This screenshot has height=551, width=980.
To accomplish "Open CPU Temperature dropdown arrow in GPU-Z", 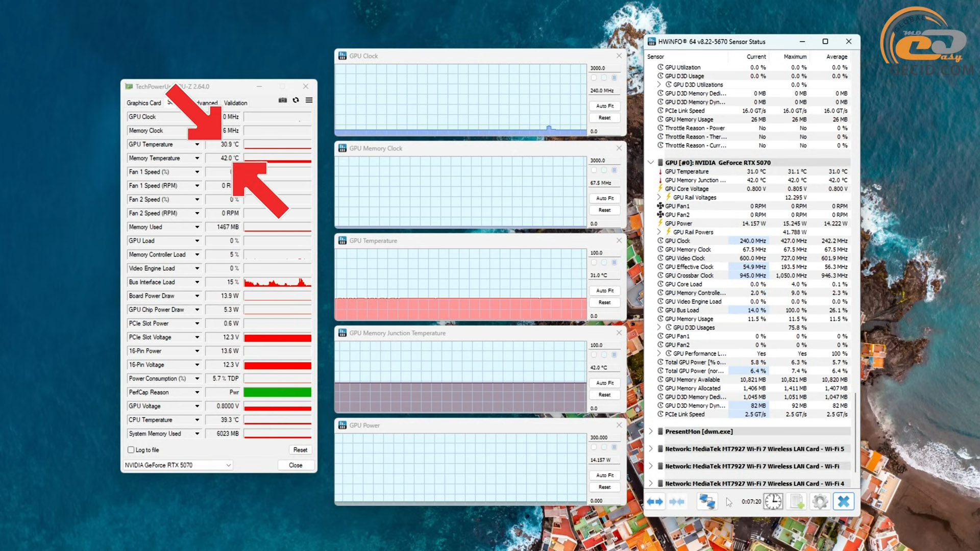I will (x=197, y=420).
